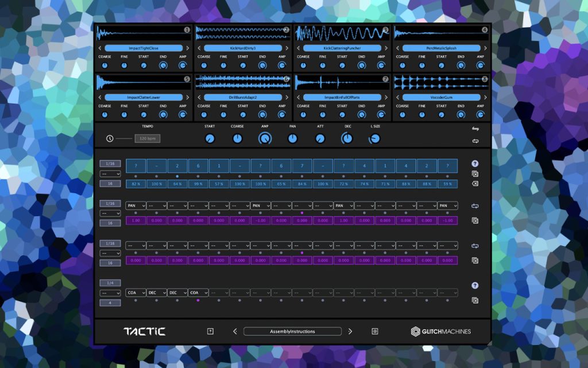Open the first PAN dropdown in modulation row
Image resolution: width=588 pixels, height=368 pixels.
136,206
